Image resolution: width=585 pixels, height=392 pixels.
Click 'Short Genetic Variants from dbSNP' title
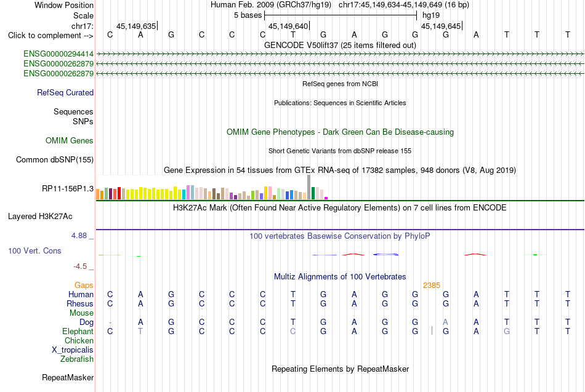coord(340,151)
